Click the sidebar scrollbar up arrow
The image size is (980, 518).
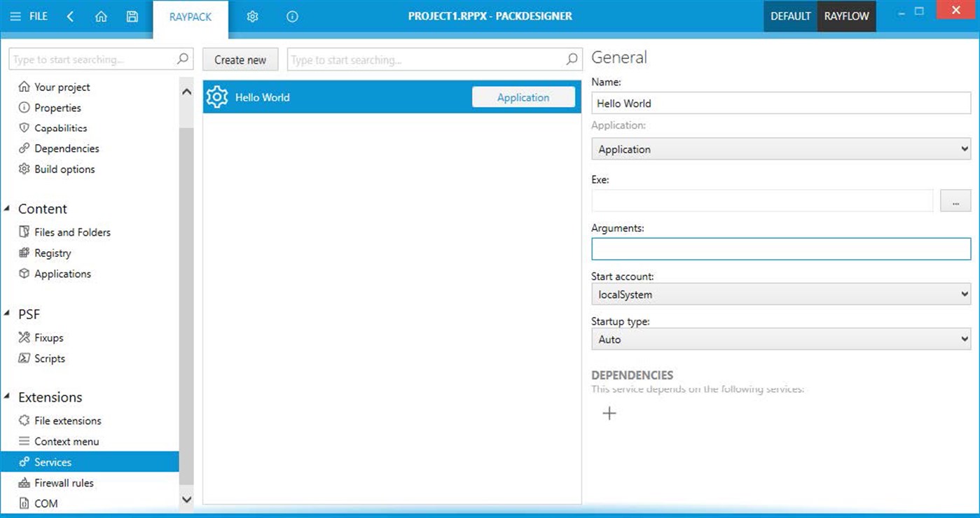coord(186,92)
